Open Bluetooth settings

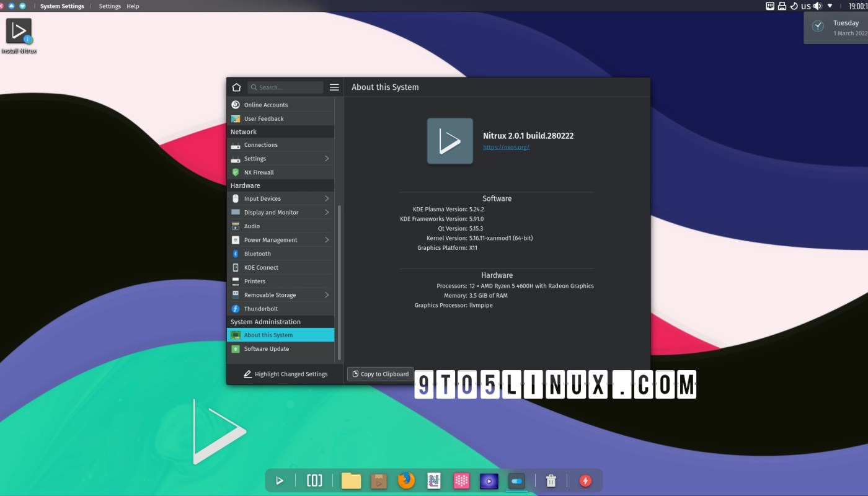[281, 254]
